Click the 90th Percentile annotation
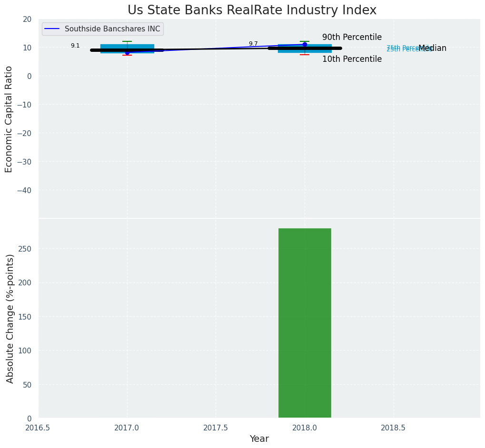Viewport: 485px width, 448px height. click(x=352, y=37)
